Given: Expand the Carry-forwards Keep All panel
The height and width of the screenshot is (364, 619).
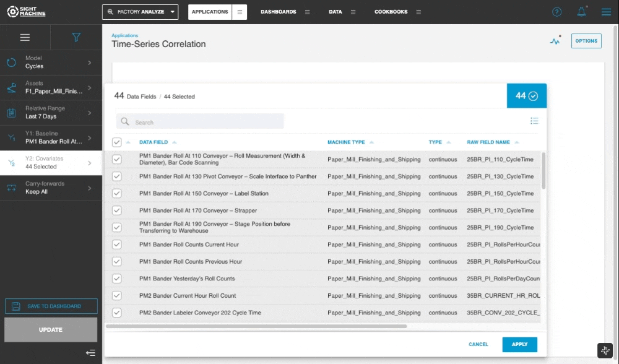Looking at the screenshot, I should coord(51,188).
